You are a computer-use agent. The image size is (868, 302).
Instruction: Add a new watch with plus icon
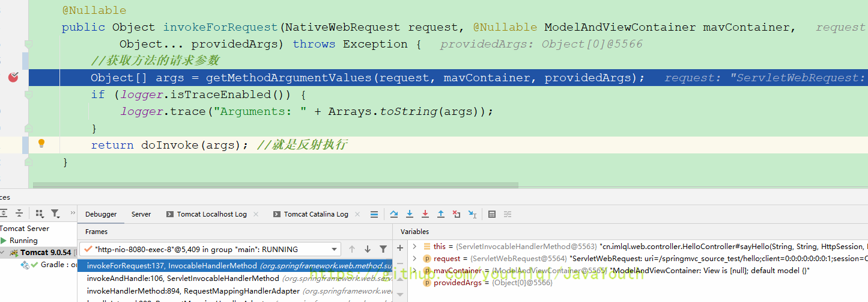pyautogui.click(x=400, y=248)
